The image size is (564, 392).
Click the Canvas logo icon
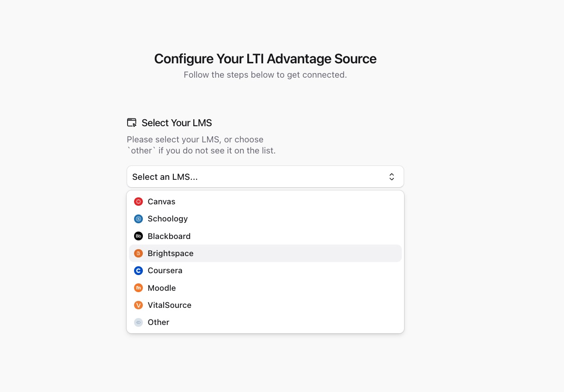pos(138,202)
